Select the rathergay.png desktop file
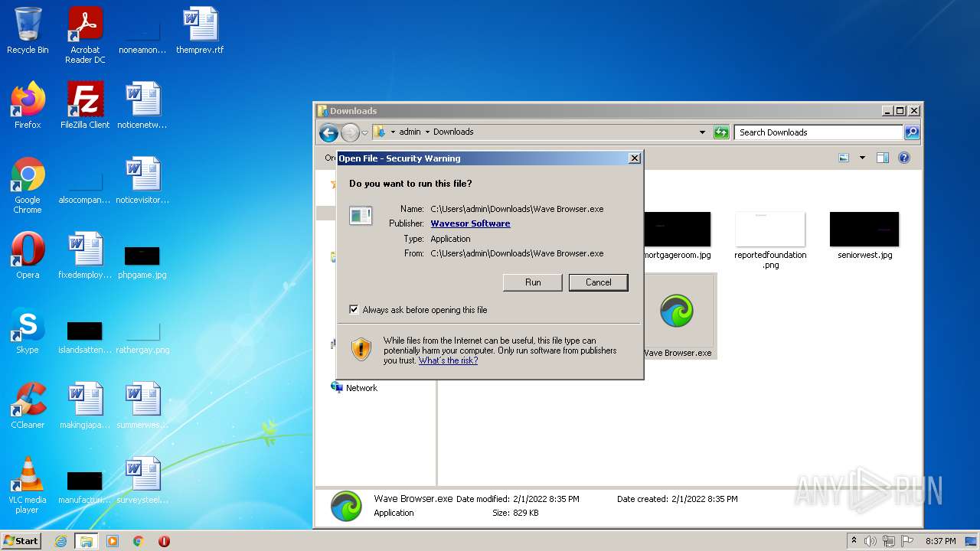Image resolution: width=980 pixels, height=551 pixels. click(x=142, y=337)
